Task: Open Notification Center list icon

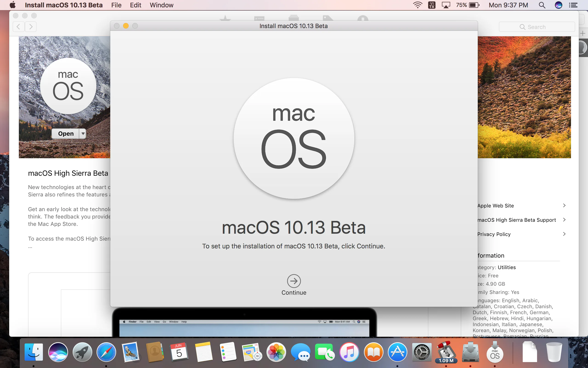Action: 573,5
